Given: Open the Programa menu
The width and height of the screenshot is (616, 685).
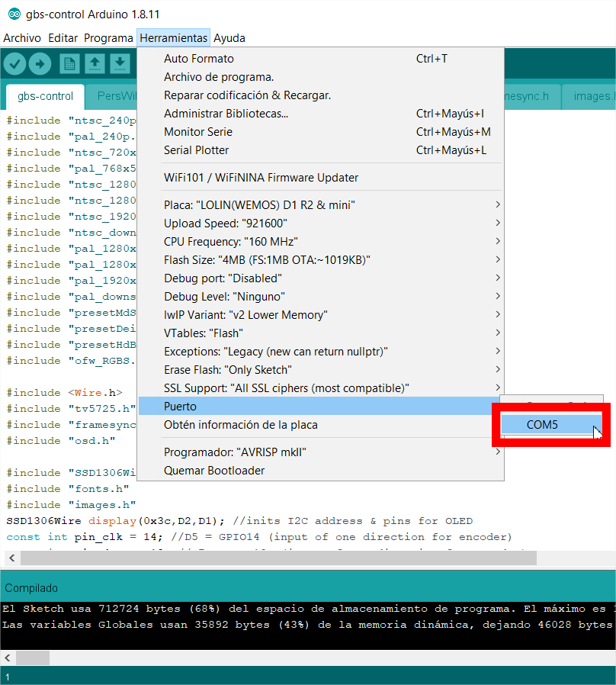Looking at the screenshot, I should point(108,38).
